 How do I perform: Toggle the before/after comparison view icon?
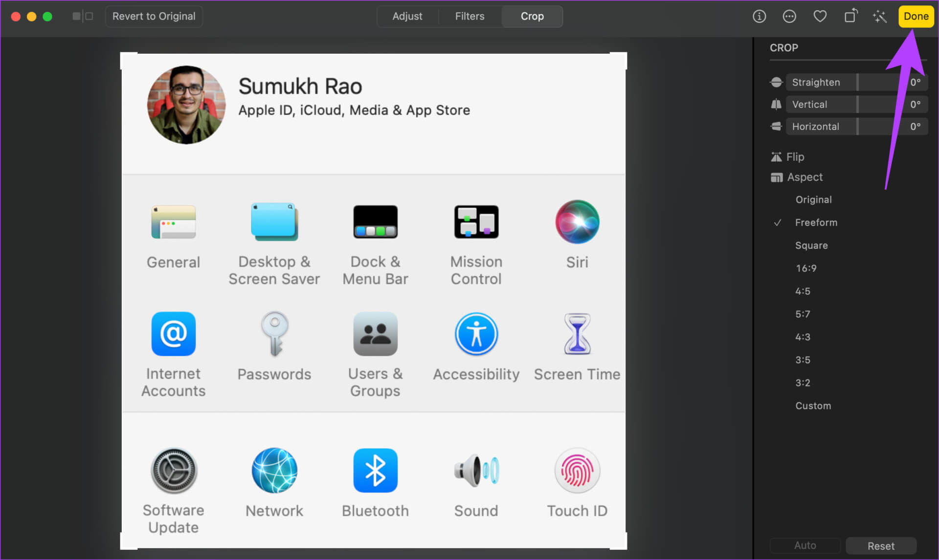83,16
